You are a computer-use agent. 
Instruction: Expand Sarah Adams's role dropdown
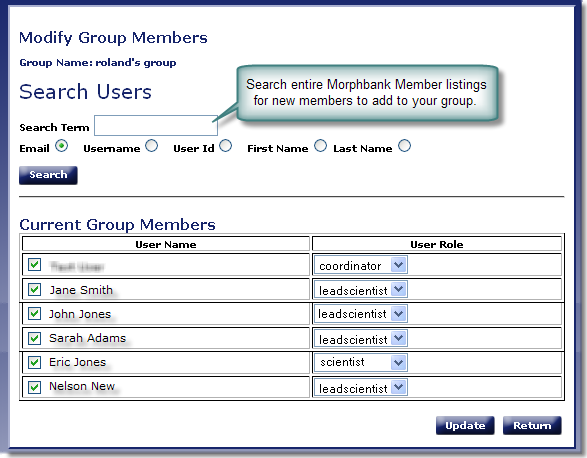coord(361,339)
